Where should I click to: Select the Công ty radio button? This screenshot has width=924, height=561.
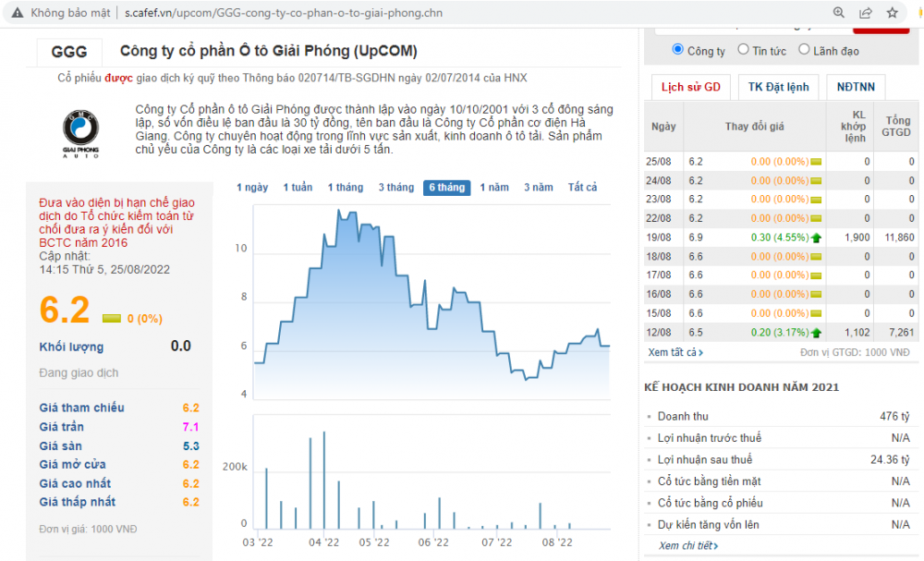(x=678, y=50)
